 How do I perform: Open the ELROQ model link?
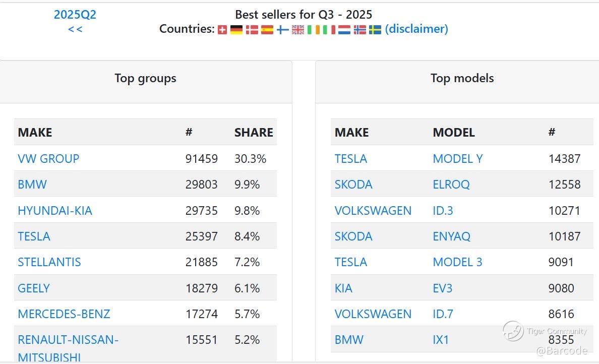(451, 185)
